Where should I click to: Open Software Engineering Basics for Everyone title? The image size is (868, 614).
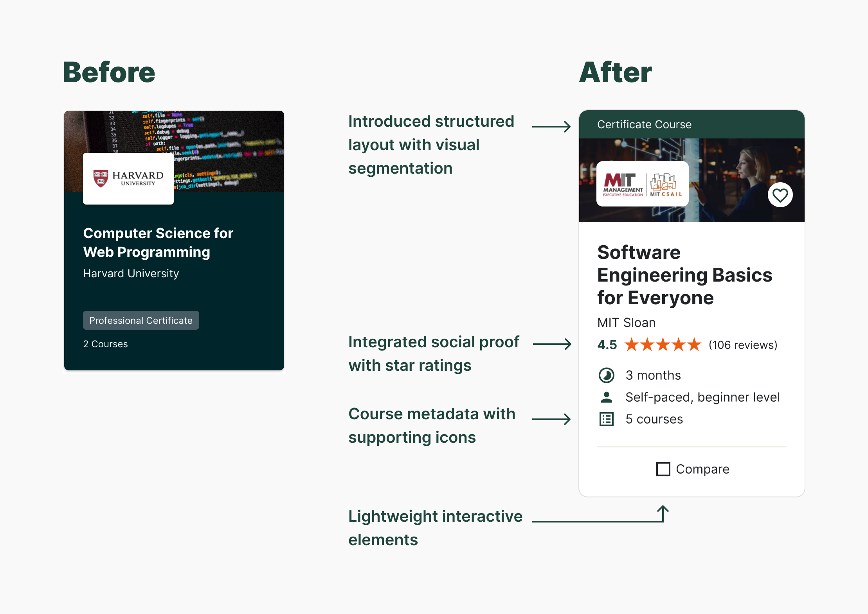[684, 275]
